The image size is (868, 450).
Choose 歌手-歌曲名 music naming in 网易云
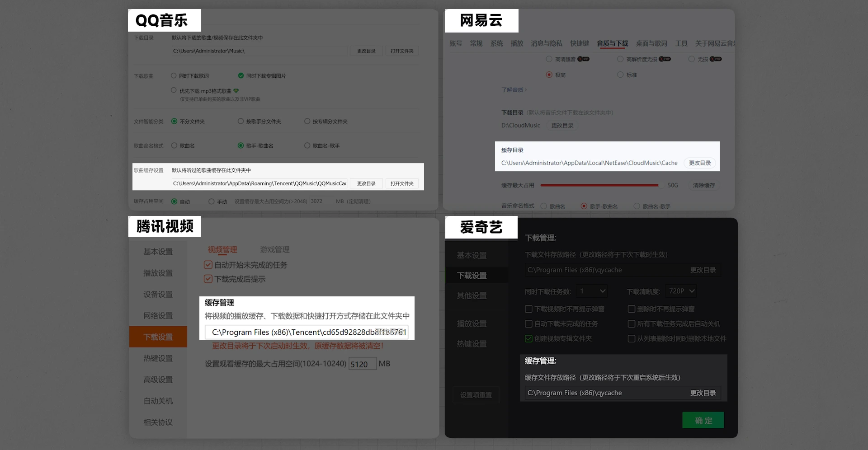point(584,206)
